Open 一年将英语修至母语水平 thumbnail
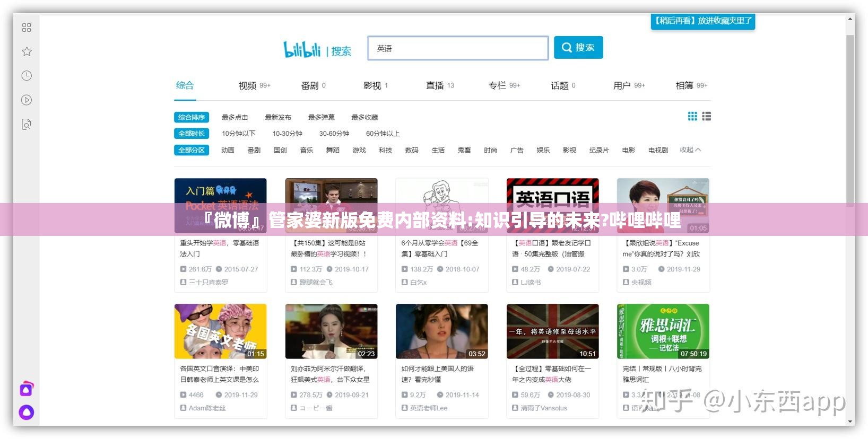This screenshot has width=868, height=439. (553, 331)
